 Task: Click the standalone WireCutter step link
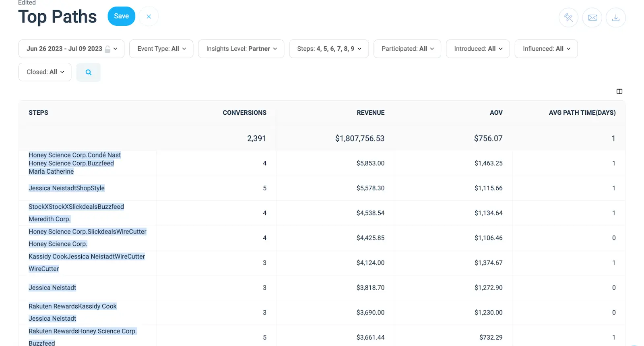[x=43, y=269]
